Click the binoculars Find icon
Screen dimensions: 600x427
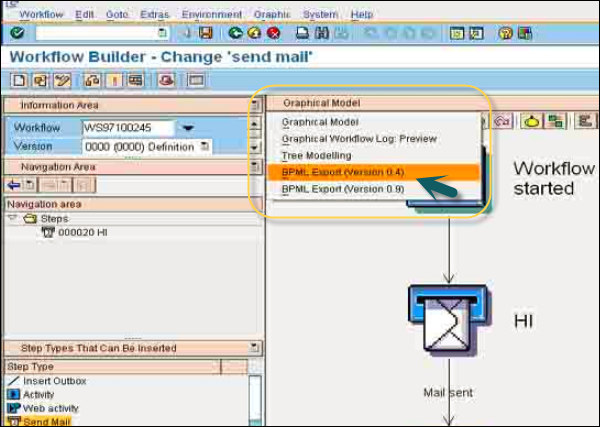point(322,33)
